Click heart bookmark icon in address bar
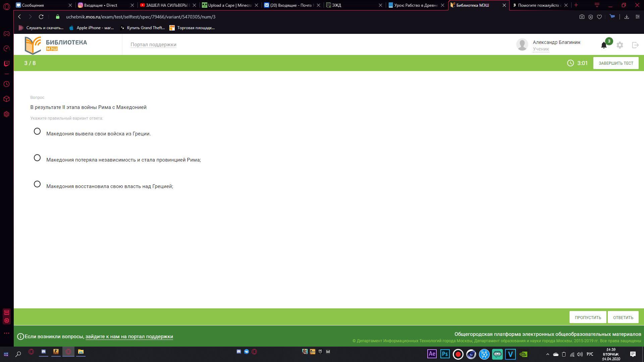 599,17
